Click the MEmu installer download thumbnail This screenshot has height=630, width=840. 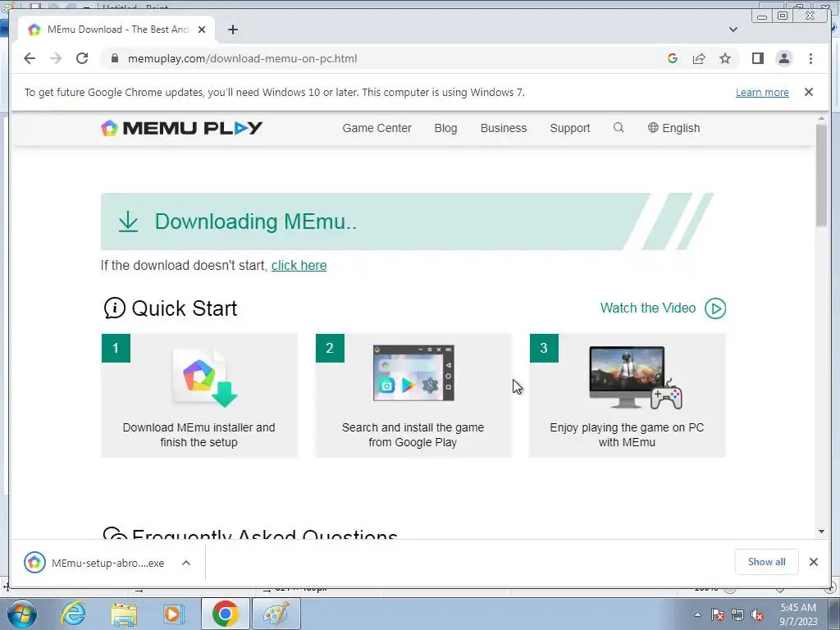pos(204,378)
